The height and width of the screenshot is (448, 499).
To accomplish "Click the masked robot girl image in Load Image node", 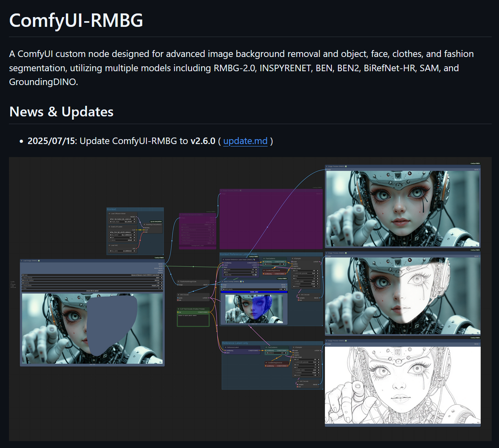I will coord(93,328).
